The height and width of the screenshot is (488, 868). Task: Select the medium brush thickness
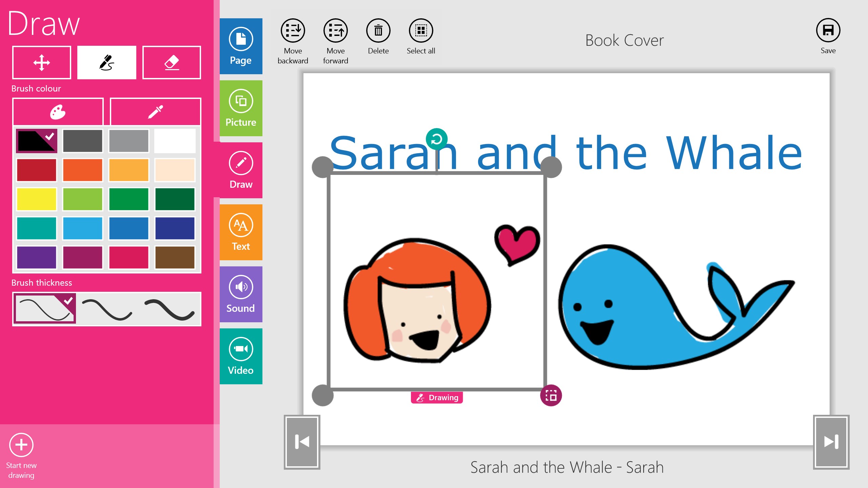(x=107, y=309)
